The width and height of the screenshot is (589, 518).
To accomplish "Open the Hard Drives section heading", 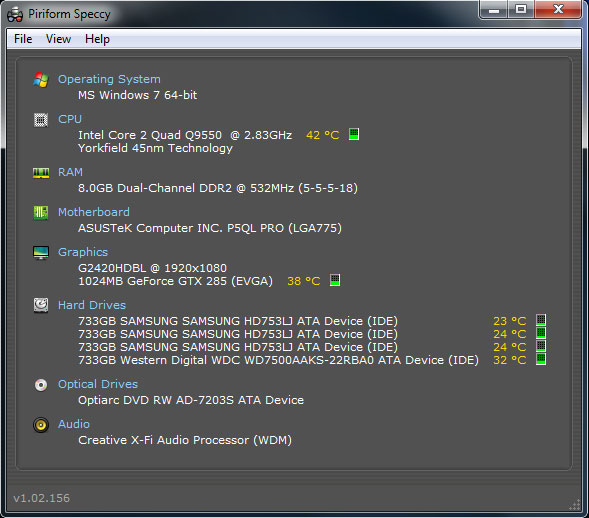I will [x=92, y=305].
